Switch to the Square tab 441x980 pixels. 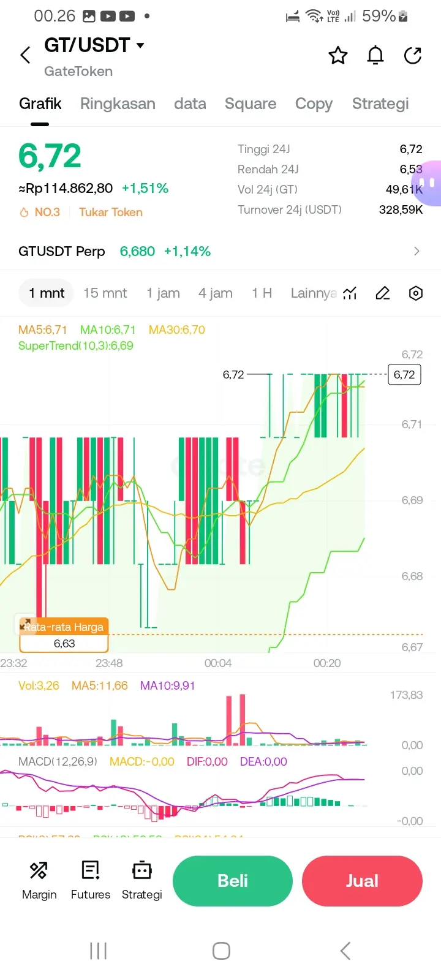[251, 104]
